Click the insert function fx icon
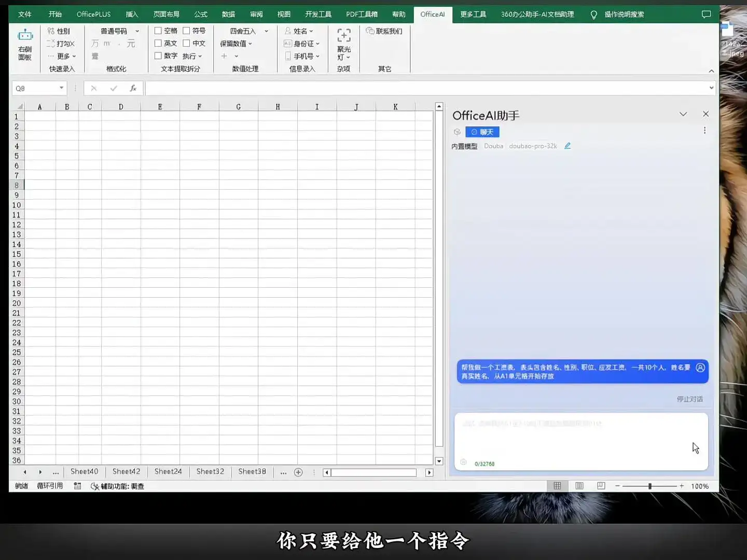The image size is (747, 560). 133,89
